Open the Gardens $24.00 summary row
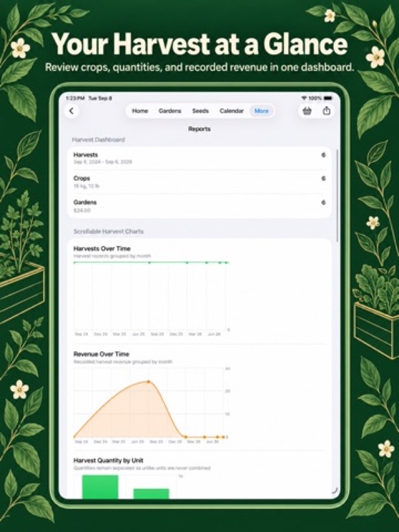Screen dimensions: 399x532 click(199, 206)
